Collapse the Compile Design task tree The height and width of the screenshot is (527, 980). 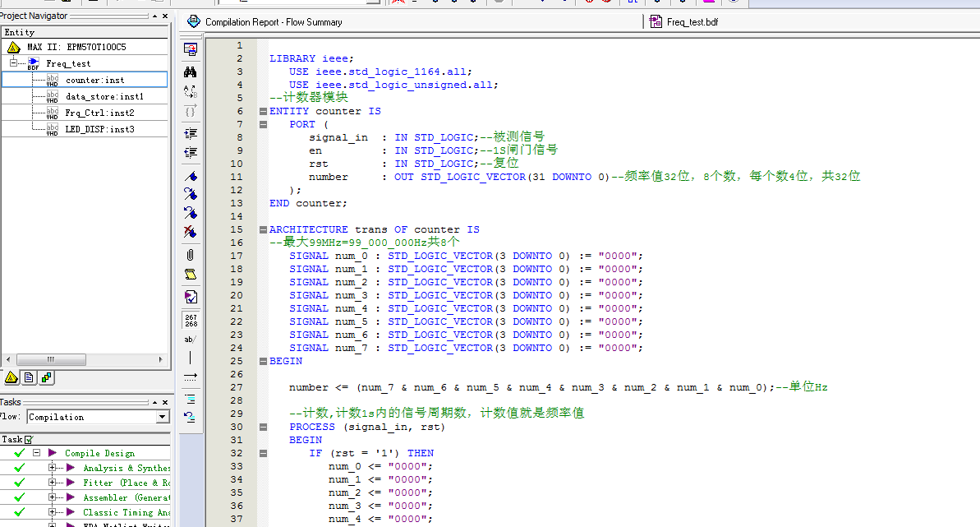[x=36, y=452]
